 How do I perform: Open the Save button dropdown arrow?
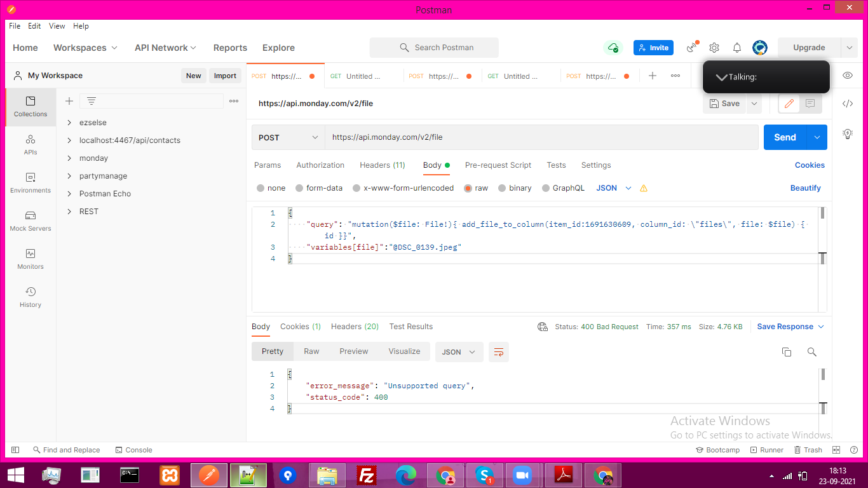pos(754,104)
